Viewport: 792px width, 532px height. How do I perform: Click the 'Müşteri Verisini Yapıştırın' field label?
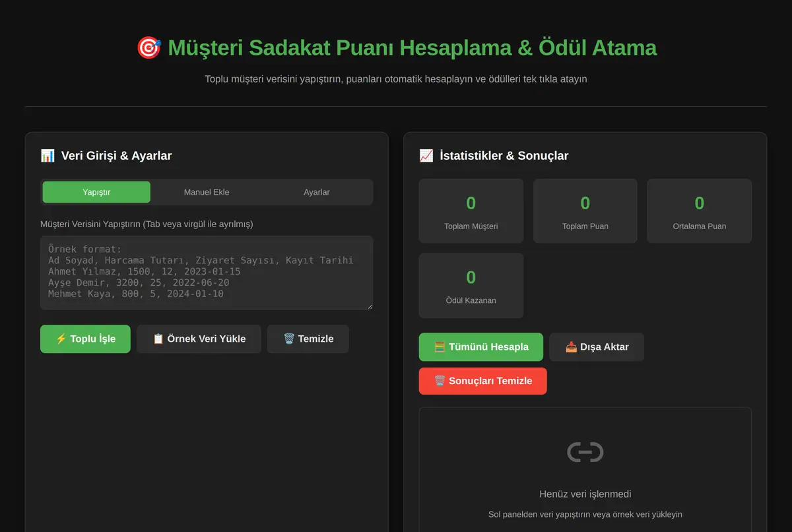147,224
